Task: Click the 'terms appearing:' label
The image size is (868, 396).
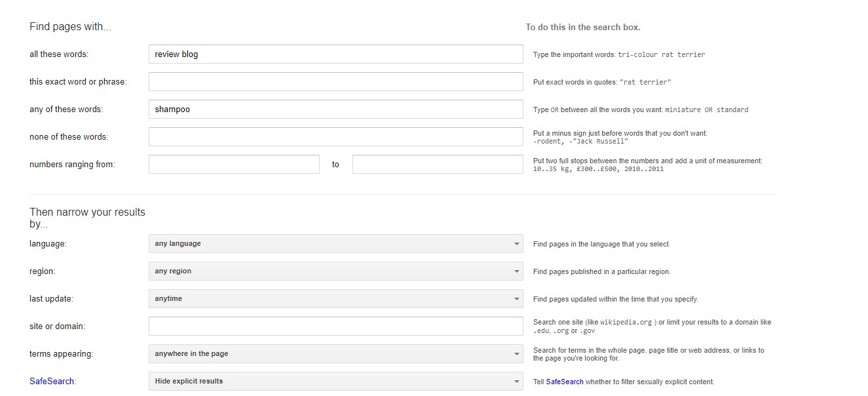Action: click(x=62, y=353)
